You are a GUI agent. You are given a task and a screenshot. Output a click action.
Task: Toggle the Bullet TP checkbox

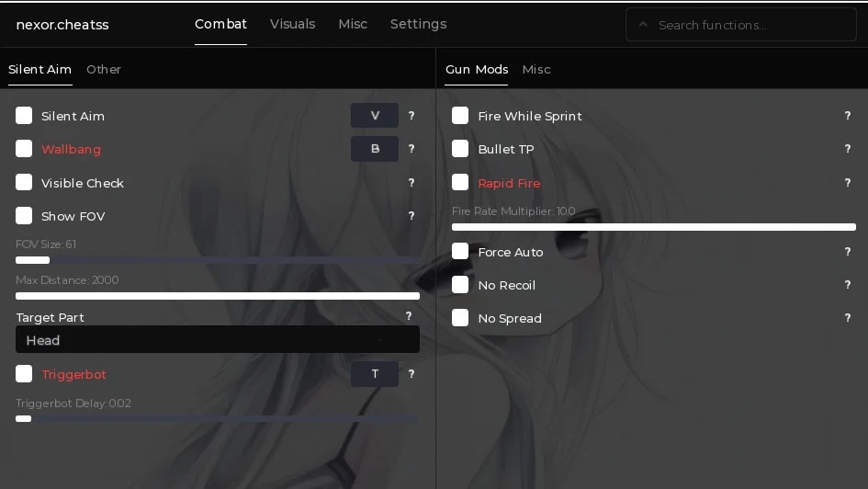point(460,148)
